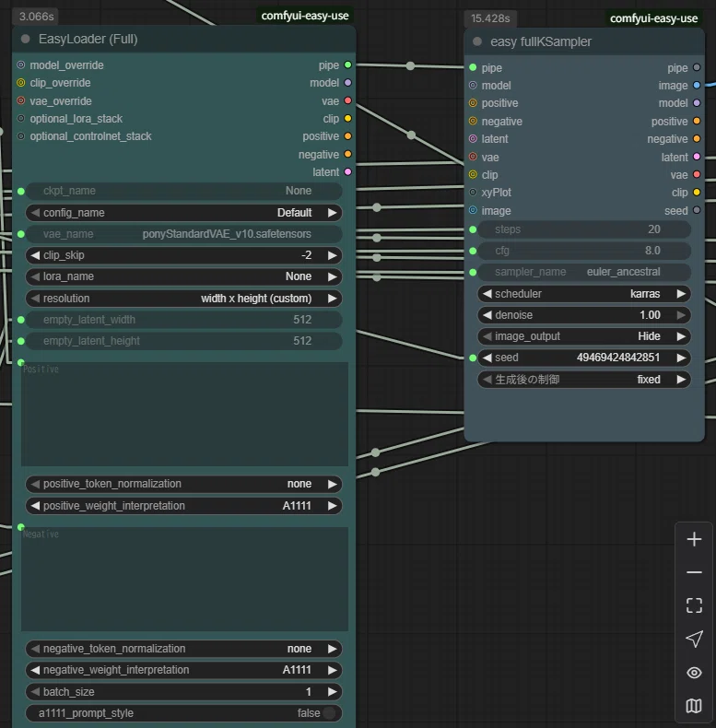Click clip_override input connector
The image size is (716, 728).
(x=21, y=83)
